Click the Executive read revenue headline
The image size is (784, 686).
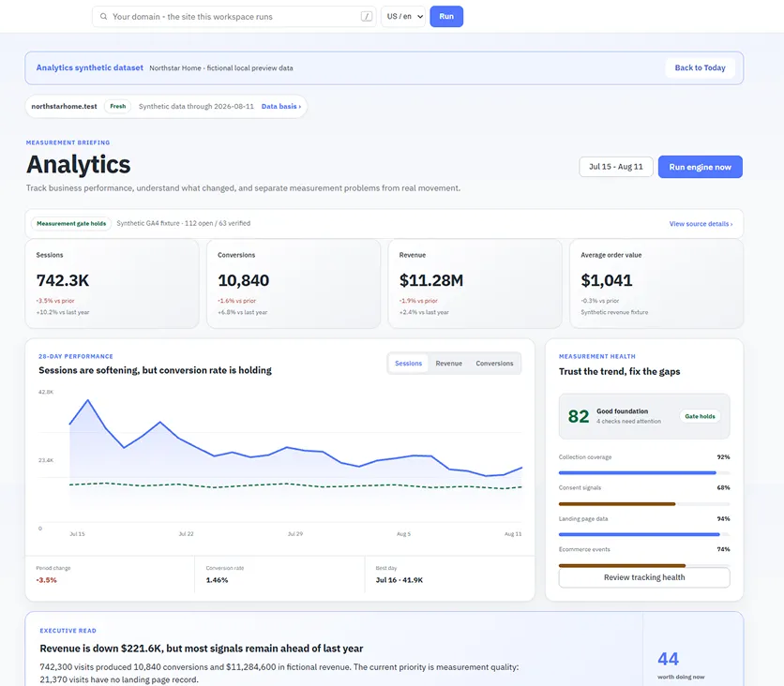(202, 649)
